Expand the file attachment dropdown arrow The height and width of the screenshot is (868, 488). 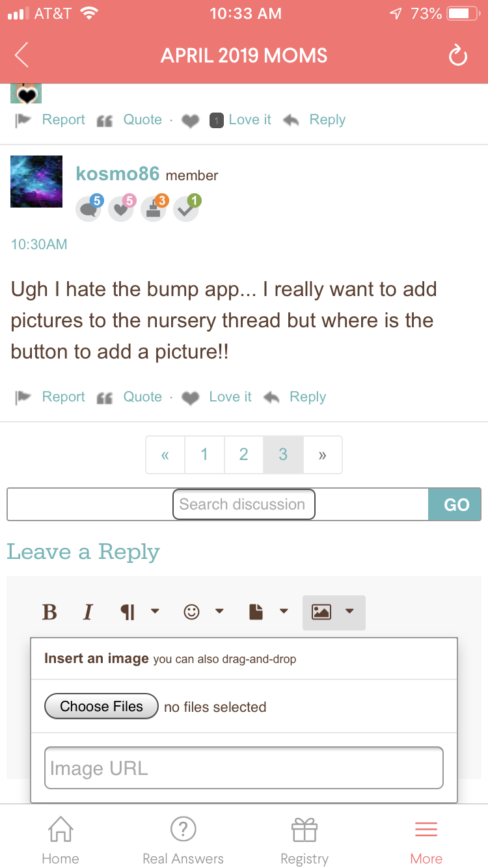coord(284,611)
